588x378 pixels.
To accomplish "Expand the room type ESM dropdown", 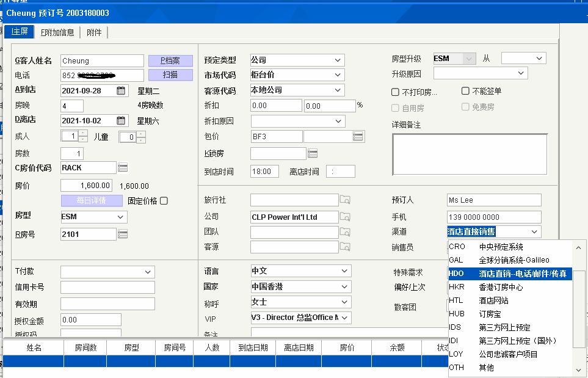I will pyautogui.click(x=120, y=217).
